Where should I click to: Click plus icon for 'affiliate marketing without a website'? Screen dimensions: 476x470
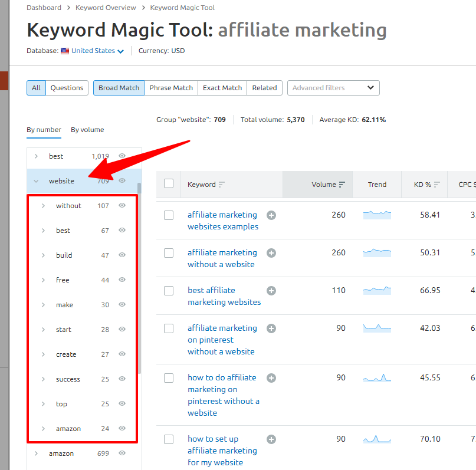pos(271,253)
